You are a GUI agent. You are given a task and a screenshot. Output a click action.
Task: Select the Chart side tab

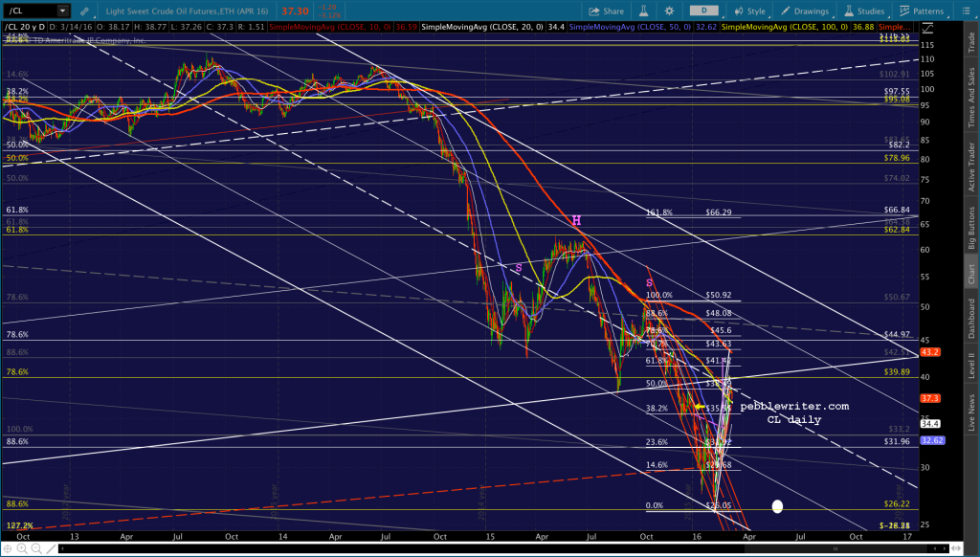pyautogui.click(x=971, y=274)
